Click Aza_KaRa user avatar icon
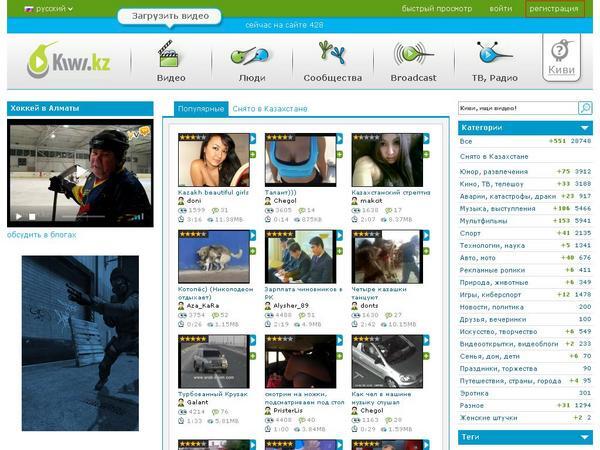This screenshot has height=450, width=600. 181,305
